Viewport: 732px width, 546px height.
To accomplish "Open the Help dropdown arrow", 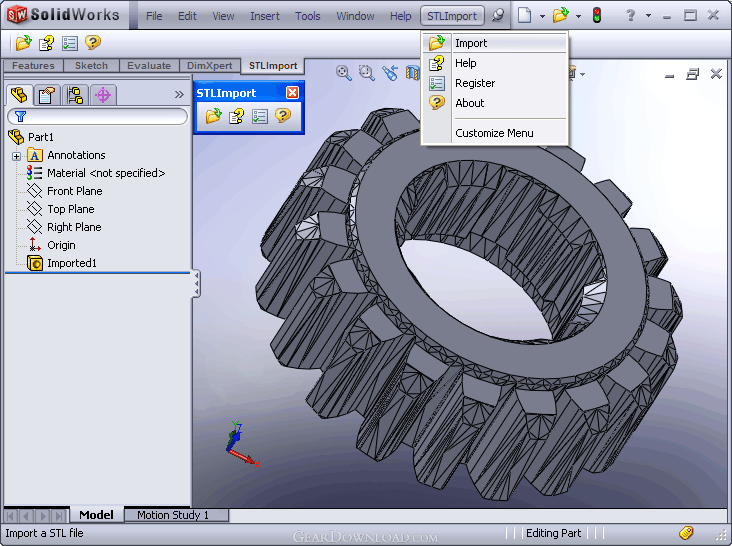I will 648,15.
